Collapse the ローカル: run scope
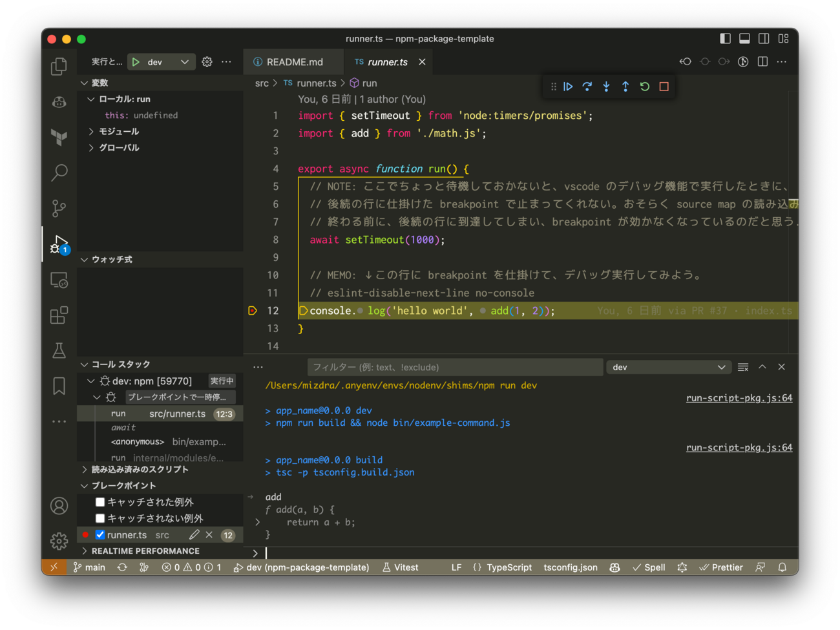 91,99
